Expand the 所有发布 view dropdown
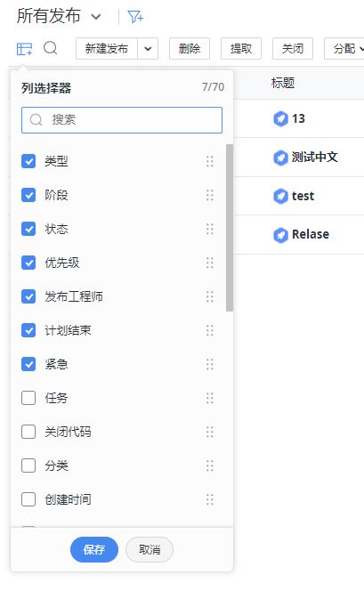This screenshot has width=364, height=591. (x=96, y=17)
